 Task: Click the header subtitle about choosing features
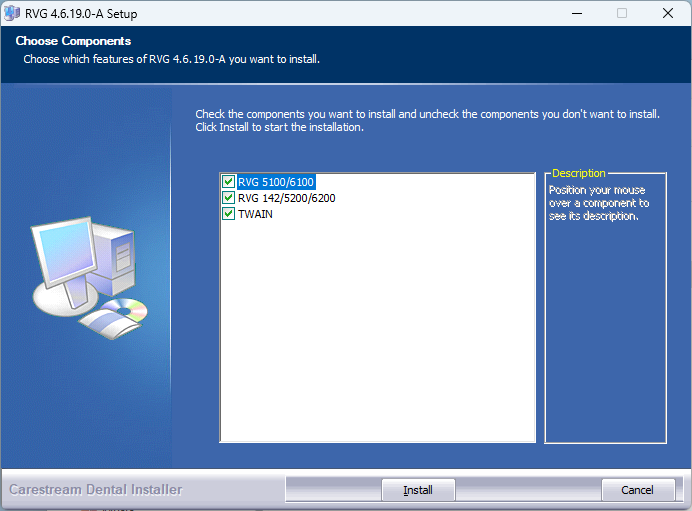point(171,59)
